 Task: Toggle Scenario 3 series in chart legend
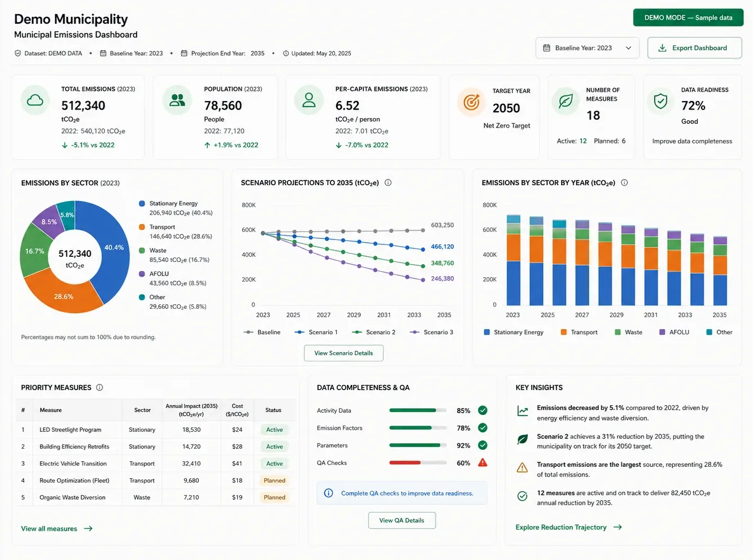[432, 332]
